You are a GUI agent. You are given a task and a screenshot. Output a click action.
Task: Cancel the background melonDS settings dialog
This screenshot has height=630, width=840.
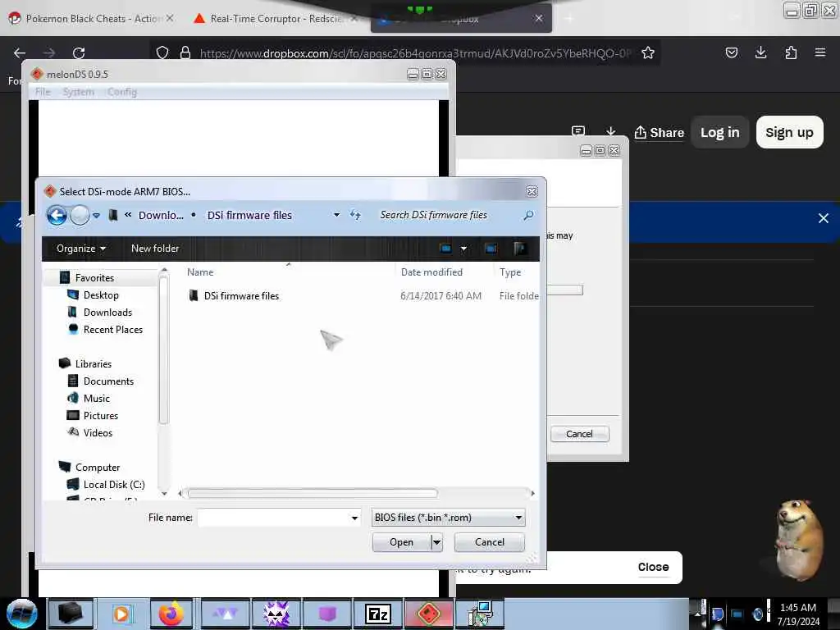pyautogui.click(x=579, y=434)
